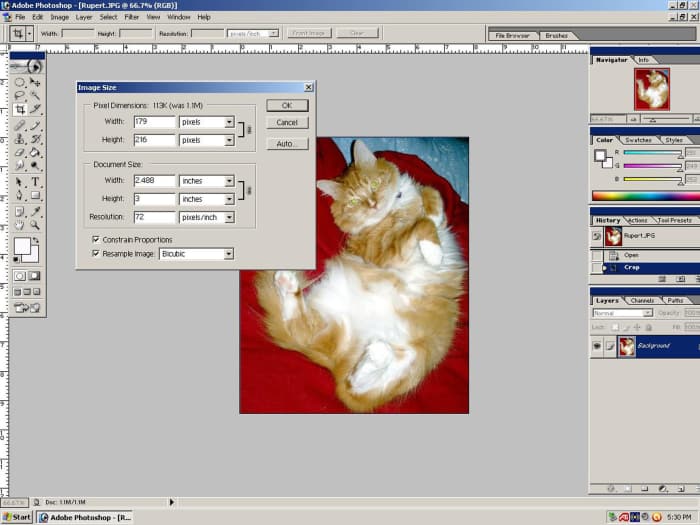
Task: Select the Eraser tool
Action: coord(20,152)
